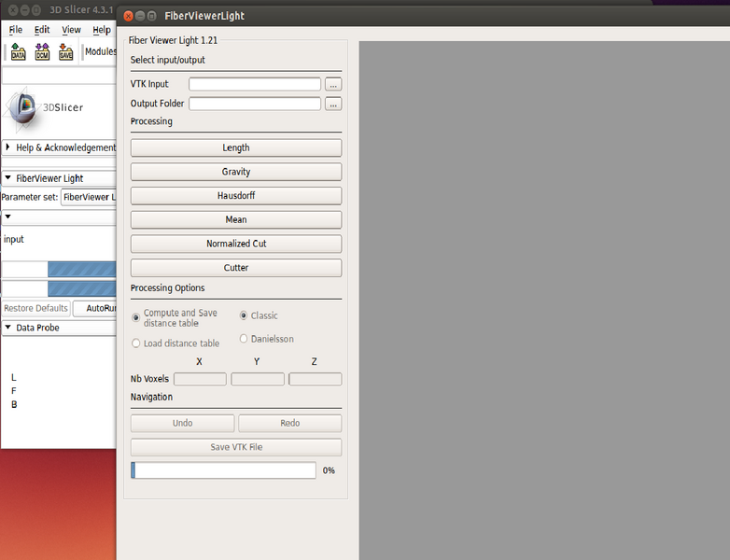Browse for Output Folder location

point(333,104)
